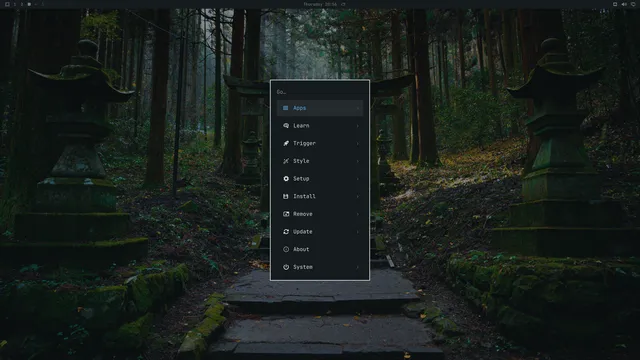Open the Style menu entry
The height and width of the screenshot is (360, 640).
click(320, 161)
